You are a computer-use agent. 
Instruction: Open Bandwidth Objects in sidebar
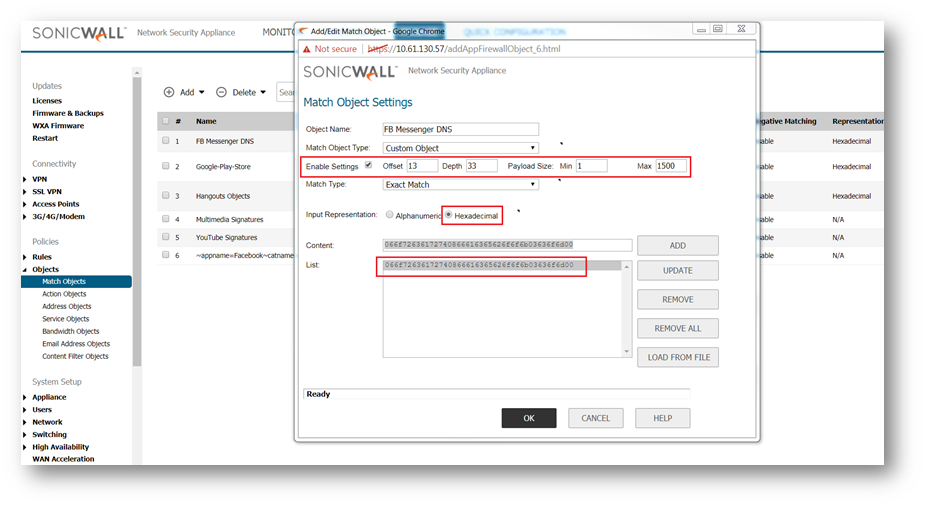coord(71,331)
